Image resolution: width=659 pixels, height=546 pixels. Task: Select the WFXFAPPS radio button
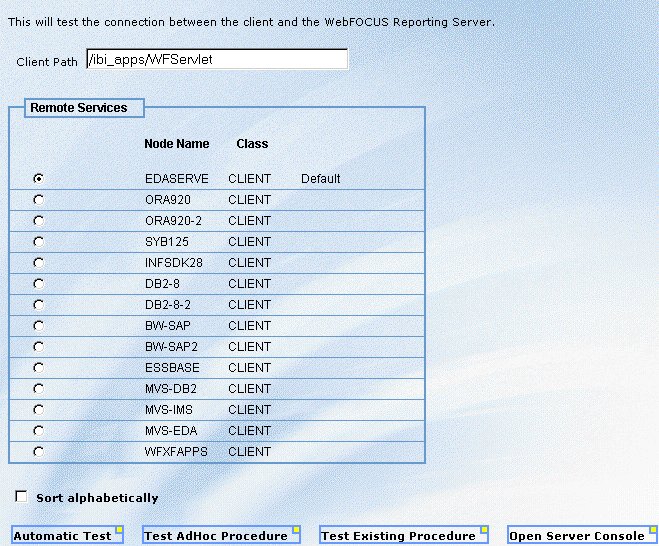(x=39, y=452)
